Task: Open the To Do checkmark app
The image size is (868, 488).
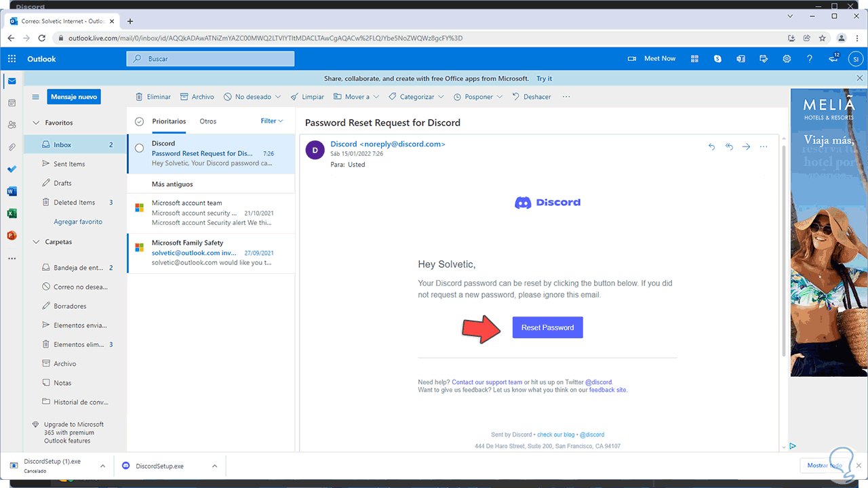Action: click(x=12, y=169)
